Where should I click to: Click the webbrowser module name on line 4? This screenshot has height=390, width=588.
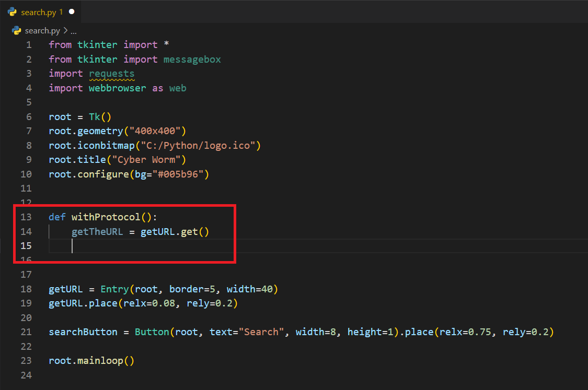pos(117,88)
